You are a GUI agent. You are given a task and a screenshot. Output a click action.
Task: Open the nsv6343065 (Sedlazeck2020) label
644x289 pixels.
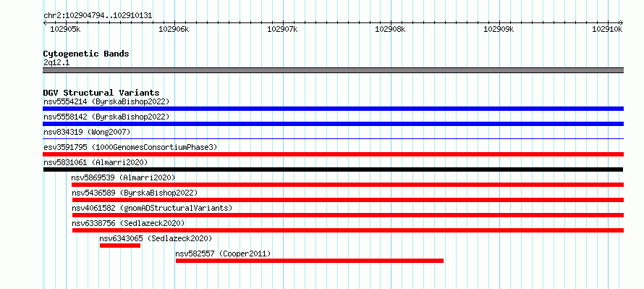(156, 238)
